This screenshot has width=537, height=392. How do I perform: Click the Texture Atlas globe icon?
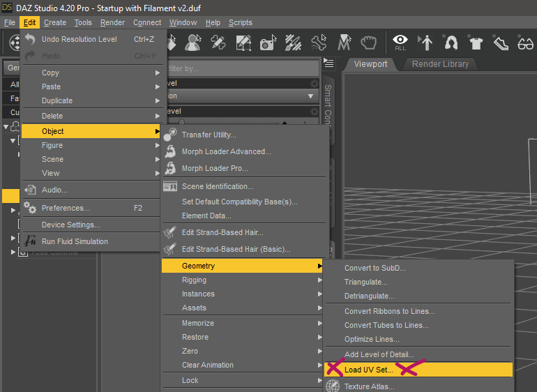coord(333,386)
